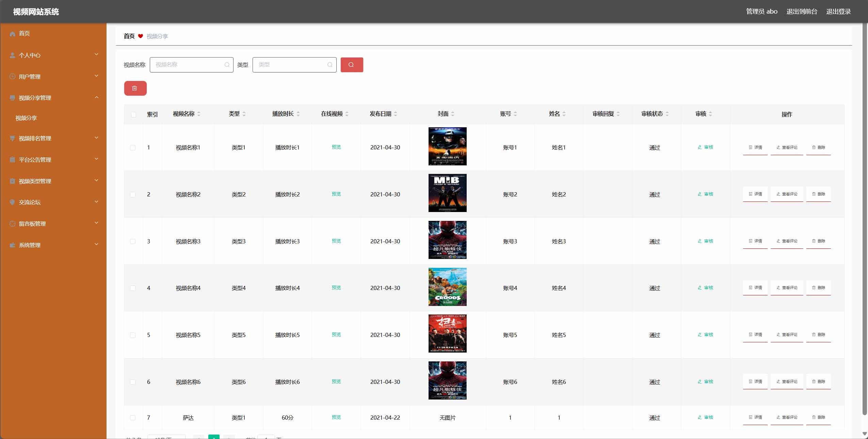The image size is (868, 439).
Task: Check the row for 视频名称4
Action: click(133, 288)
